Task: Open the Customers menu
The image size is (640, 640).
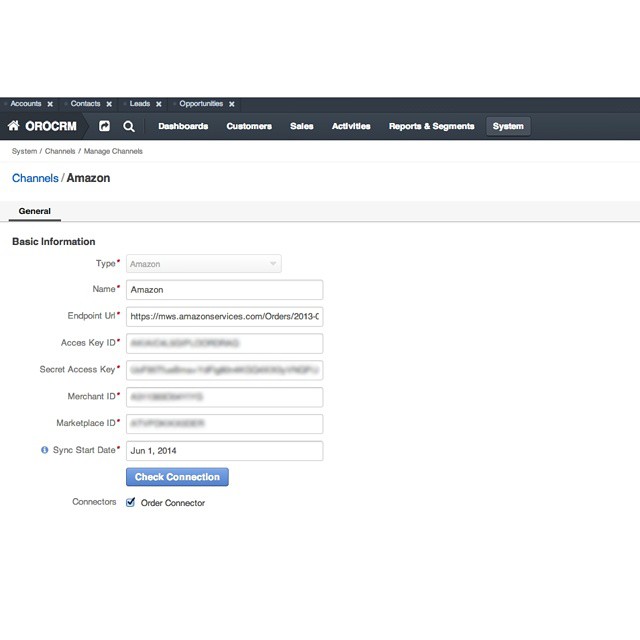Action: 249,126
